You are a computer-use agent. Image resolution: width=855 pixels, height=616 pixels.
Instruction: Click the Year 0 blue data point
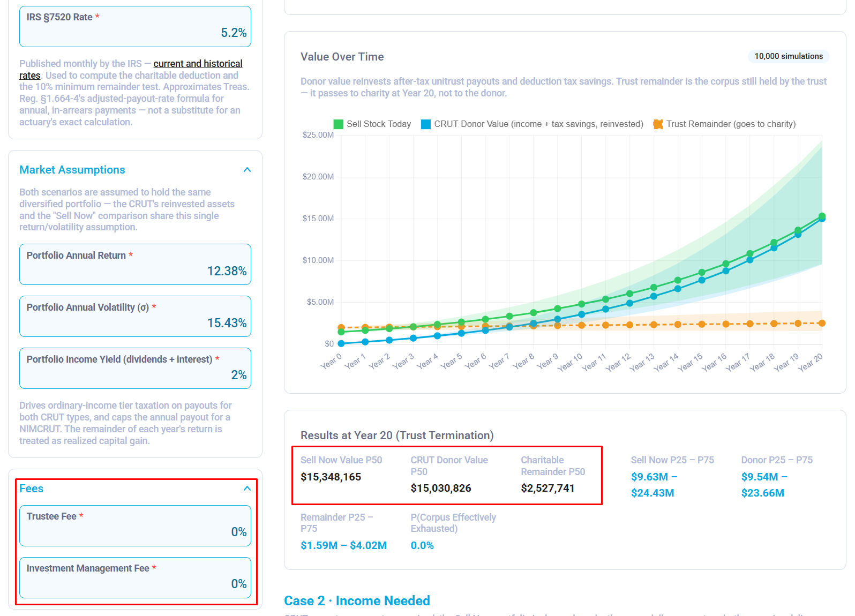coord(341,343)
